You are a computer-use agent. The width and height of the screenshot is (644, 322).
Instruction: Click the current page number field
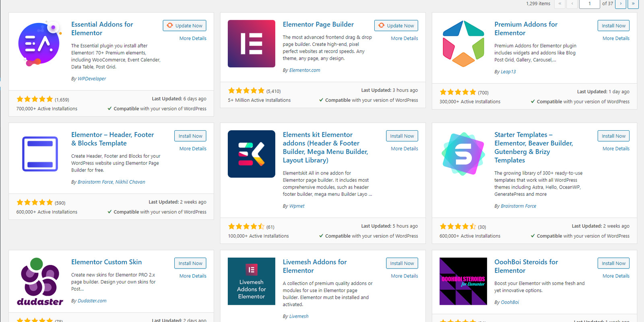tap(589, 4)
